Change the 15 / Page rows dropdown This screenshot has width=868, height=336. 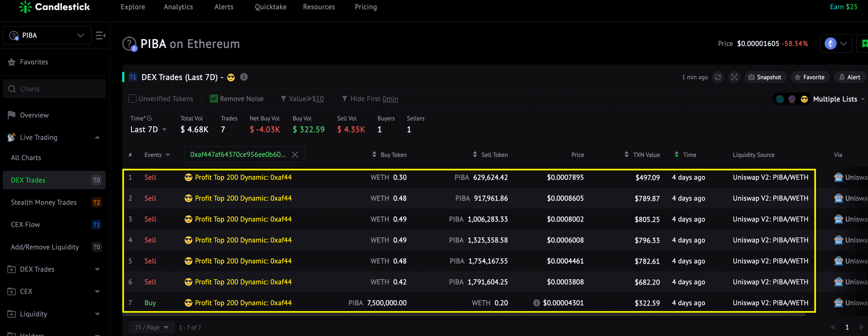point(151,327)
